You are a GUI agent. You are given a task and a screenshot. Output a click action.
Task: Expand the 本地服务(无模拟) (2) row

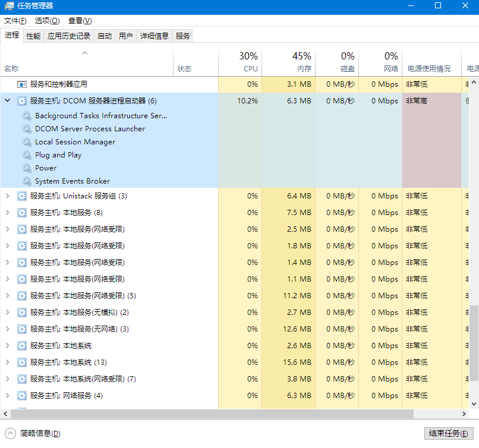coord(8,313)
